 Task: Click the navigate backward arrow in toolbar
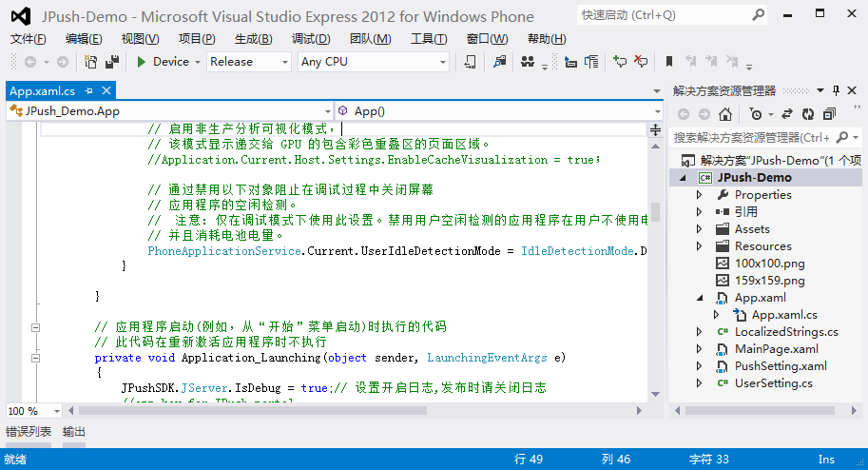tap(30, 62)
